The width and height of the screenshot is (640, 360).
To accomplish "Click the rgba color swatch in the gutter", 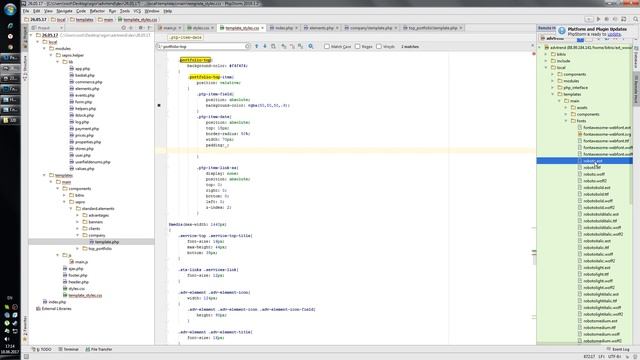I will click(159, 105).
